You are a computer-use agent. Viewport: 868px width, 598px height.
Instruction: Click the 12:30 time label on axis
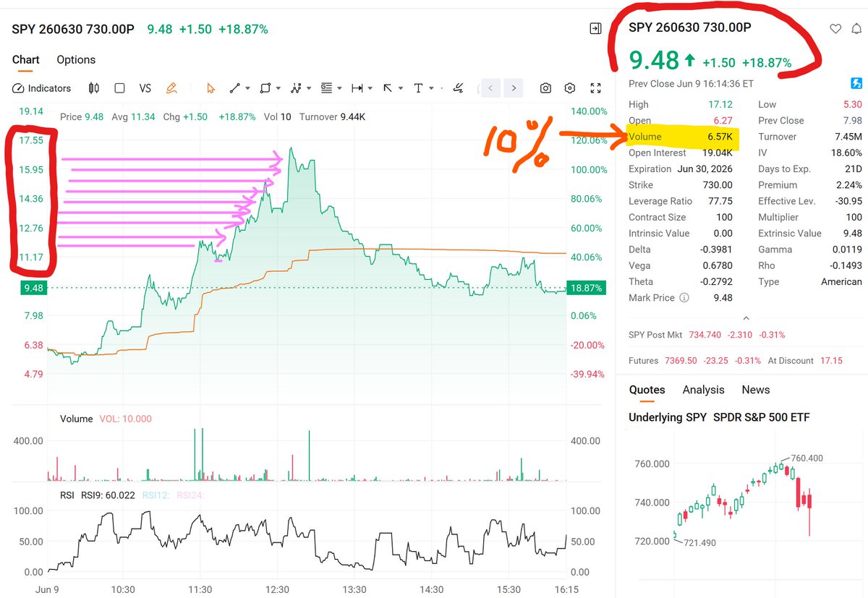(278, 589)
